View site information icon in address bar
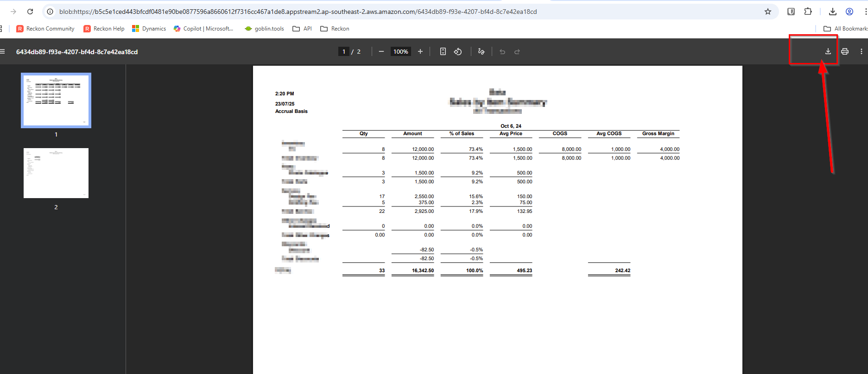Screen dimensions: 868x374 pos(50,12)
